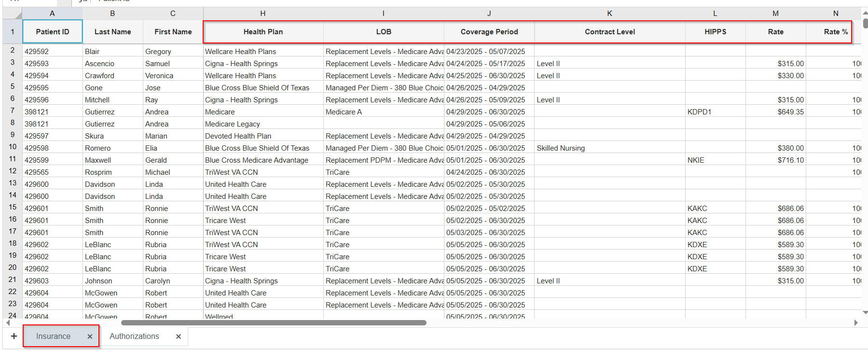Image resolution: width=868 pixels, height=350 pixels.
Task: Close the Insurance sheet tab
Action: 90,336
